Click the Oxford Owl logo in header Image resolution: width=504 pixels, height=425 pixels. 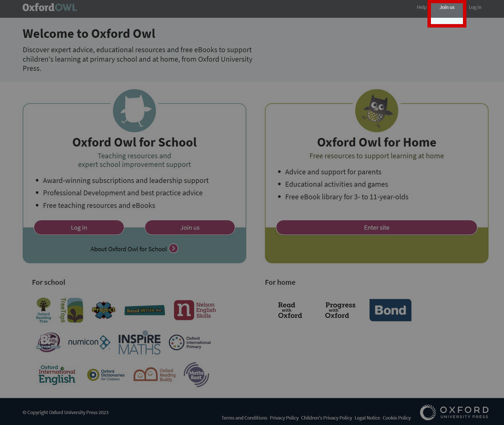[x=50, y=7]
